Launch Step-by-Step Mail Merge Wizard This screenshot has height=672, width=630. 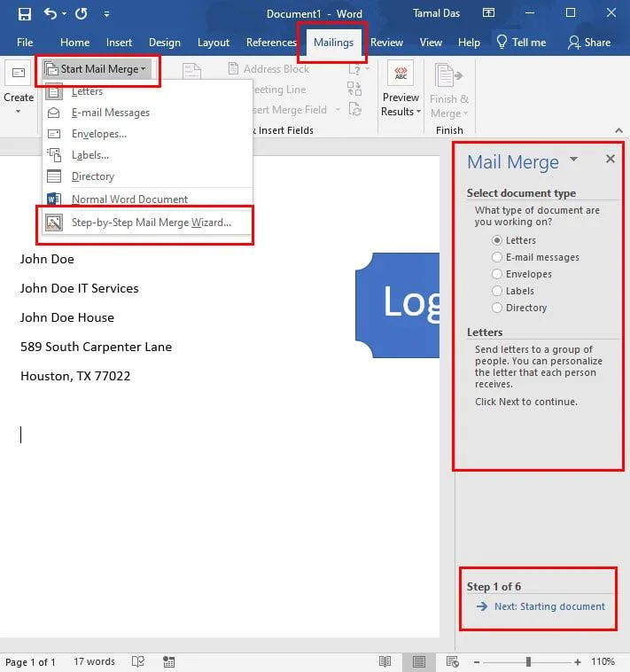coord(147,223)
